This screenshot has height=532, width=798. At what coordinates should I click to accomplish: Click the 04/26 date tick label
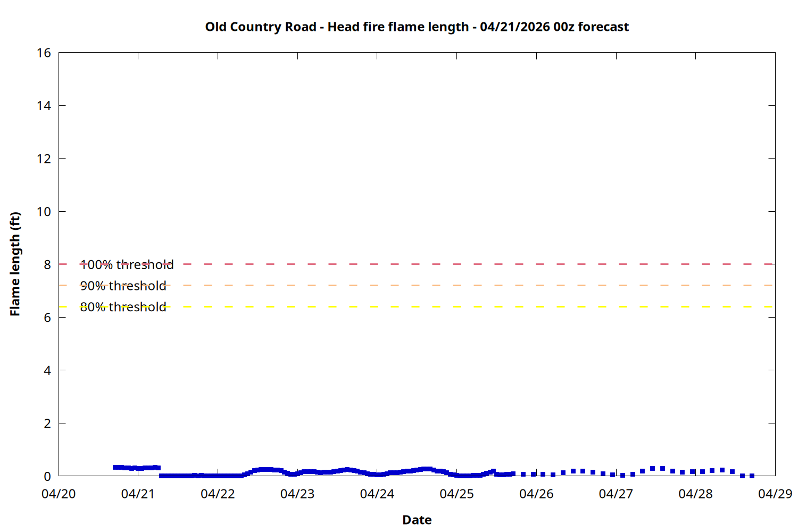[536, 494]
